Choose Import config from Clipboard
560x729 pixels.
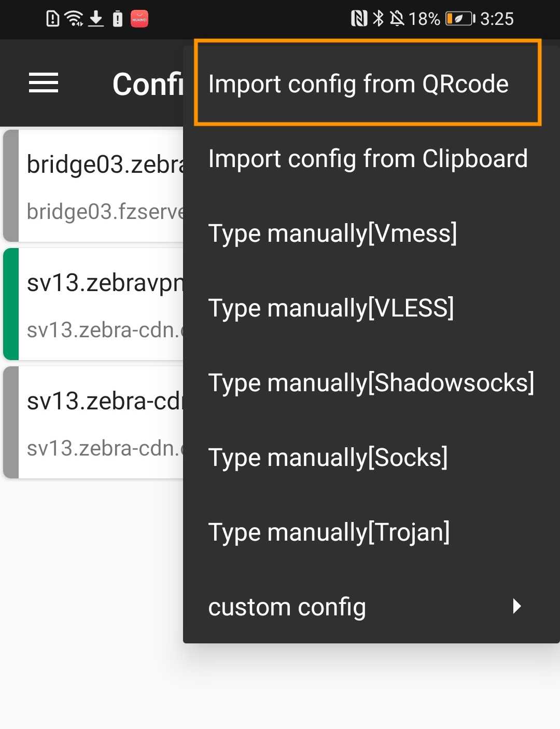[x=368, y=159]
